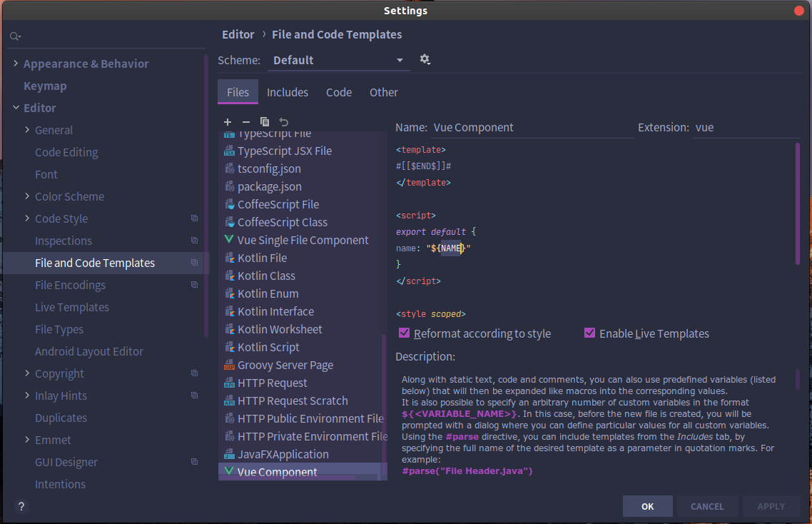Select Kotlin Worksheet template
812x524 pixels.
(x=303, y=329)
